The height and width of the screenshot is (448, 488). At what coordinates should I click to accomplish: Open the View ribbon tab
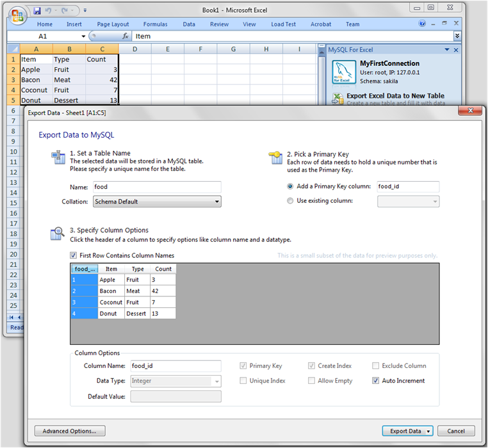tap(249, 24)
